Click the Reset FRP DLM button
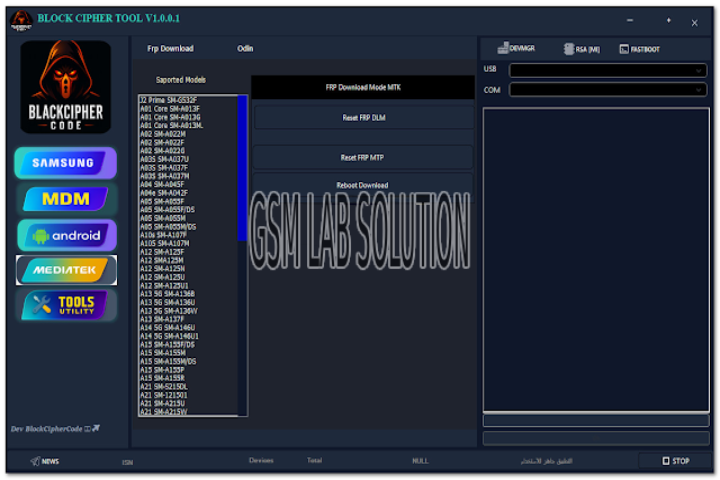The height and width of the screenshot is (480, 720). pos(362,118)
